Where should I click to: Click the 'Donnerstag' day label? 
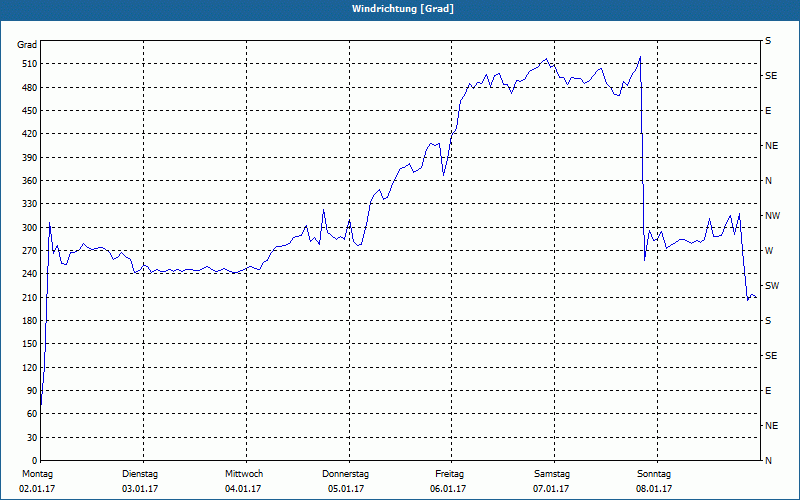point(345,474)
